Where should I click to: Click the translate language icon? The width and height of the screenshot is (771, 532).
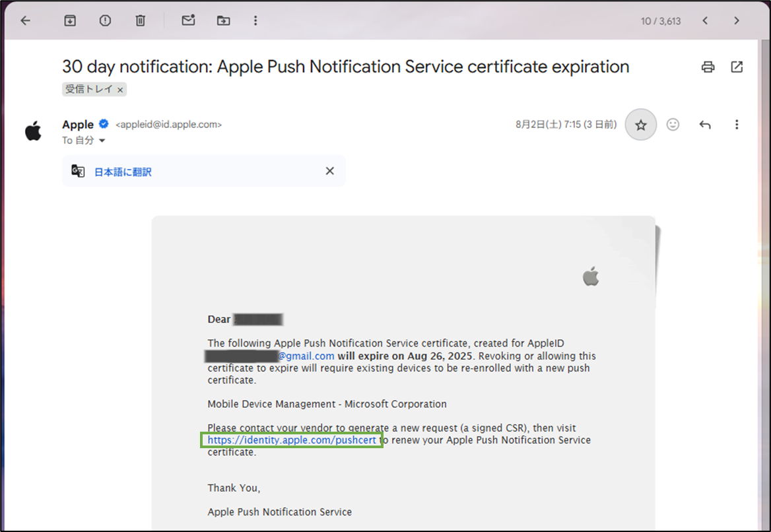78,171
